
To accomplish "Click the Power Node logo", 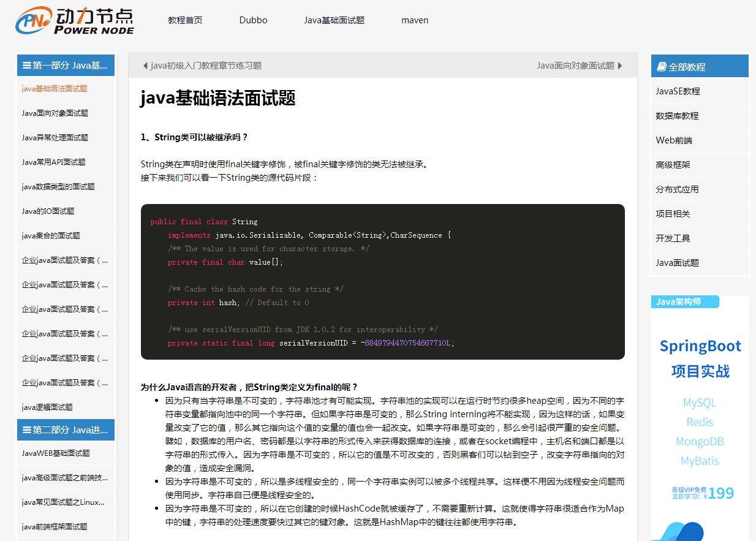I will 74,21.
